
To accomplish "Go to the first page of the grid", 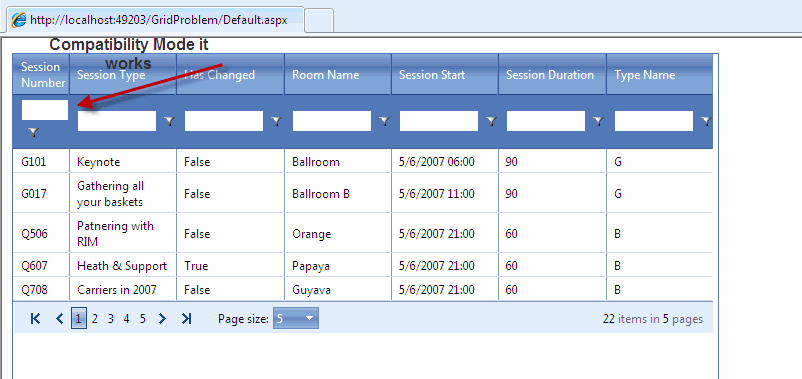I will pyautogui.click(x=35, y=319).
